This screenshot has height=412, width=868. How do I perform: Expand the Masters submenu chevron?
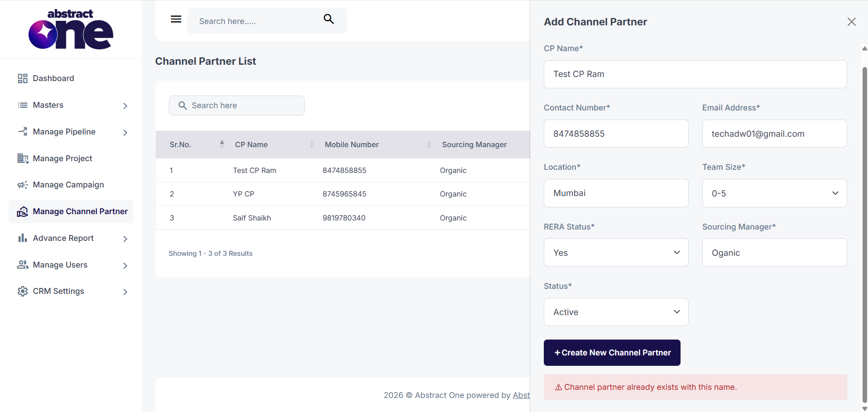coord(125,106)
